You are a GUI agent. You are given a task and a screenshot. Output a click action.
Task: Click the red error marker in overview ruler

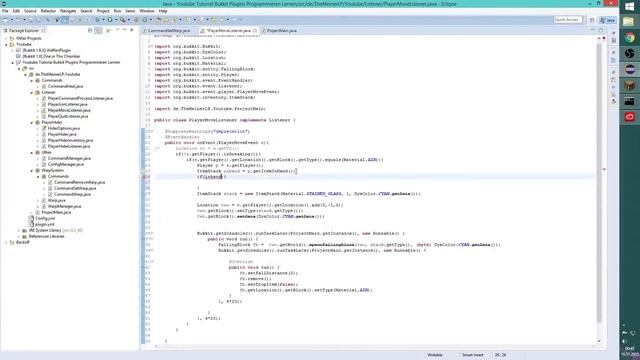click(604, 169)
